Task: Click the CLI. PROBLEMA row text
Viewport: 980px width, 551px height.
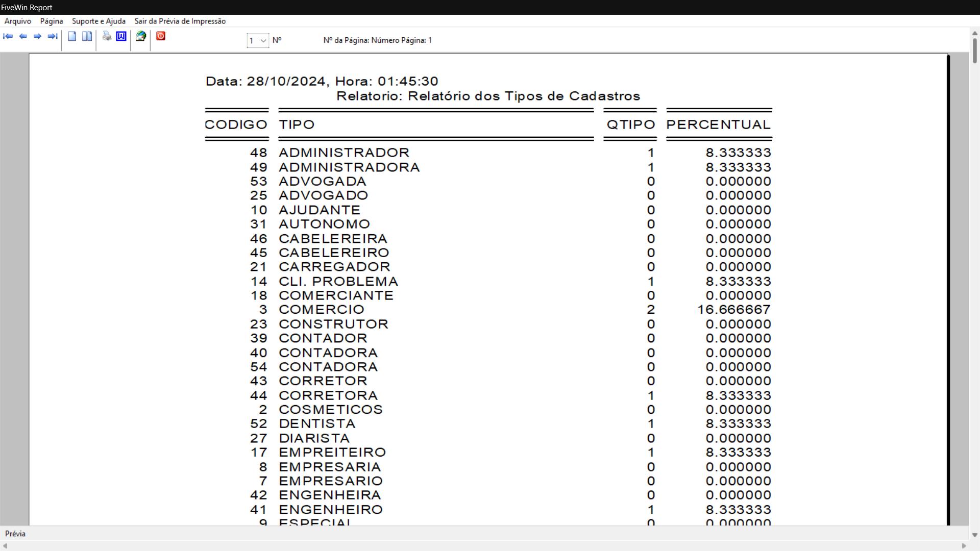Action: 338,282
